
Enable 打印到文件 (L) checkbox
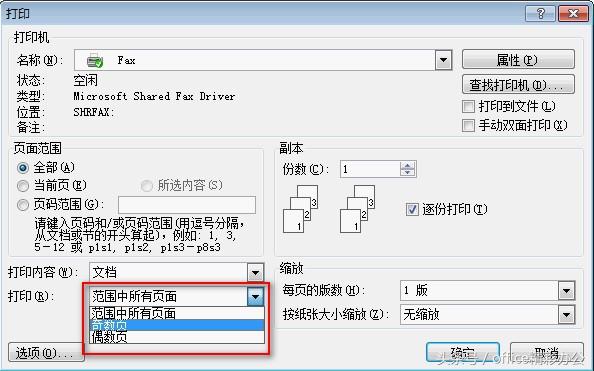click(x=468, y=106)
